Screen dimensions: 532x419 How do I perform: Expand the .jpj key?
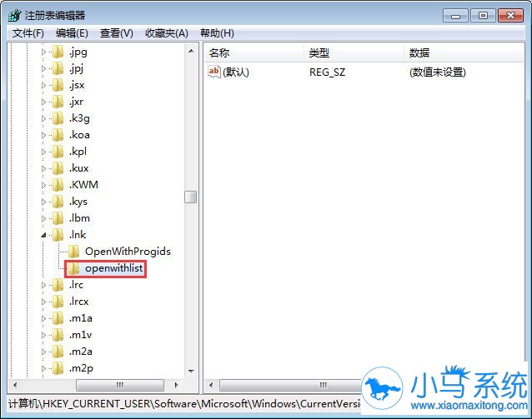click(43, 68)
